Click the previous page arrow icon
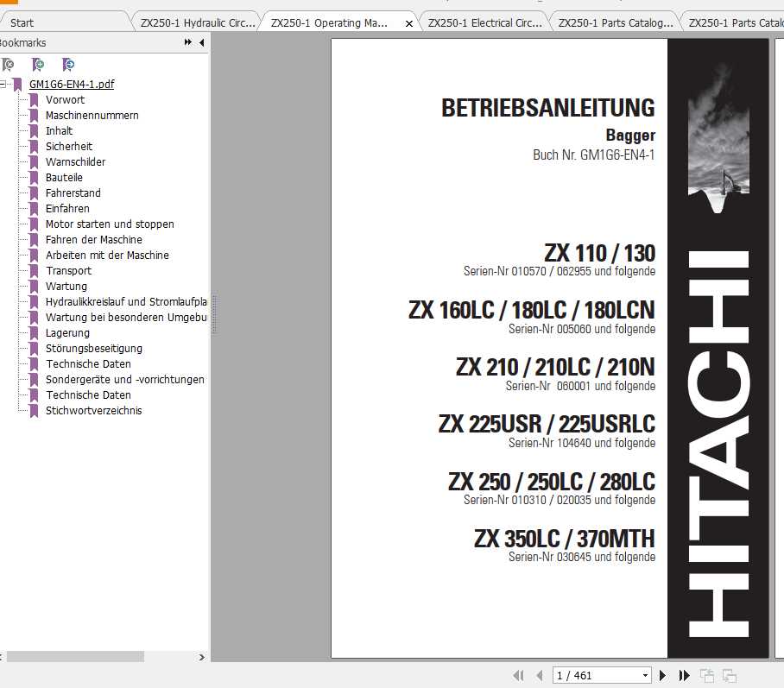784x688 pixels. 539,675
